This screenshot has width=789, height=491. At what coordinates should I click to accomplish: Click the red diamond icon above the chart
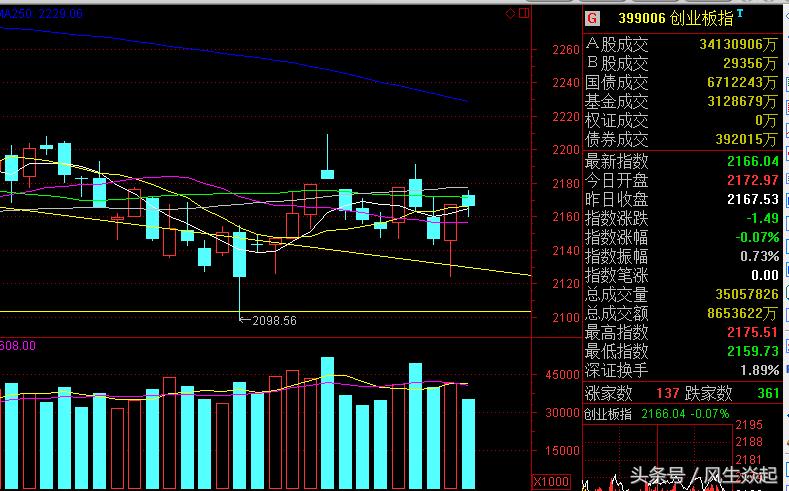[x=511, y=13]
